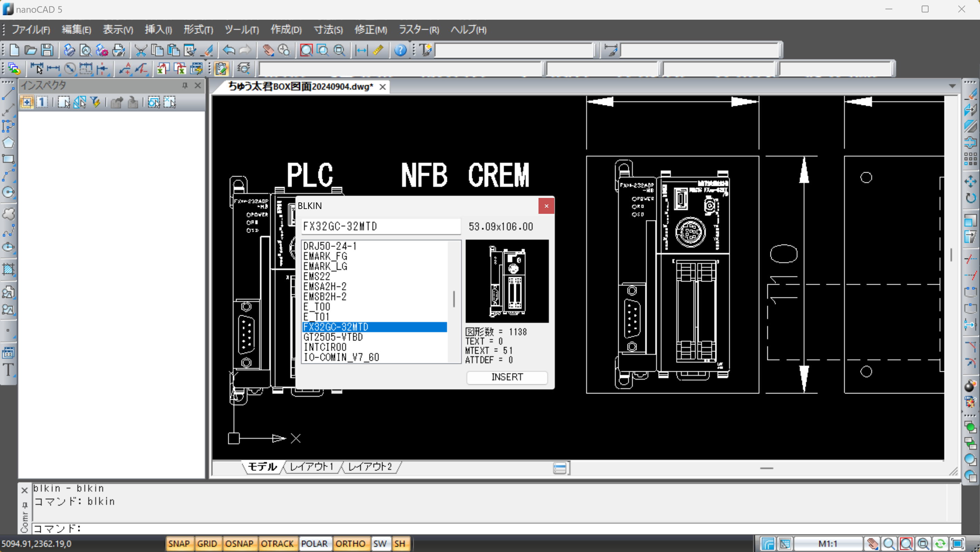Select the Hatch tool
980x552 pixels.
(8, 269)
